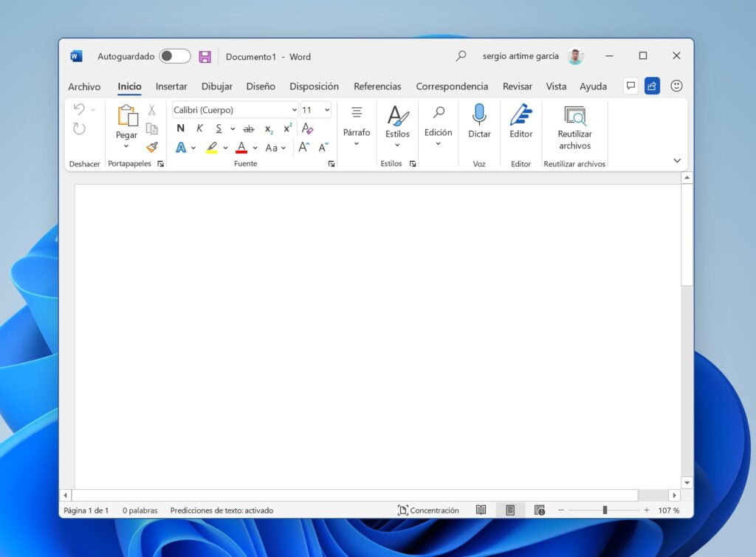Apply strikethrough formatting
Screen dimensions: 756x557
pyautogui.click(x=249, y=128)
